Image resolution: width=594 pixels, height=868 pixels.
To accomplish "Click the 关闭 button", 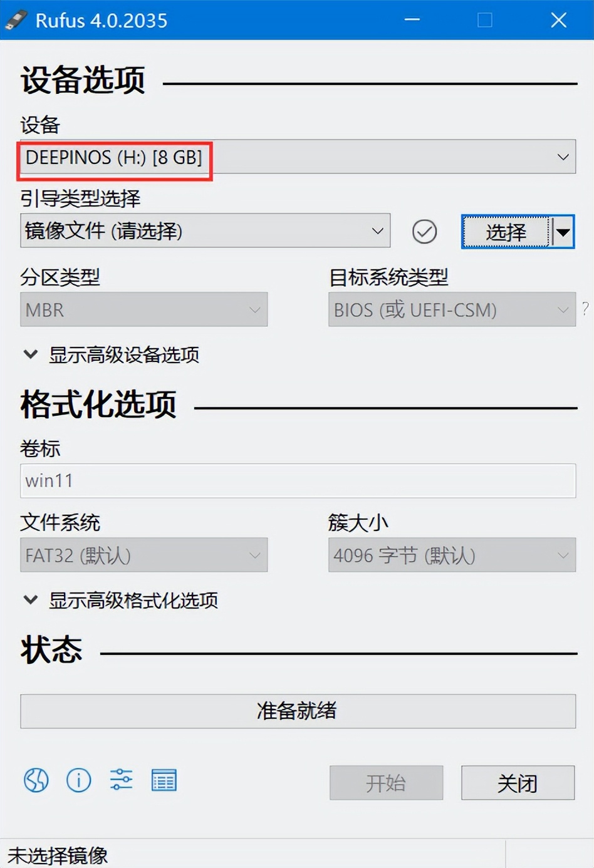I will [x=518, y=783].
